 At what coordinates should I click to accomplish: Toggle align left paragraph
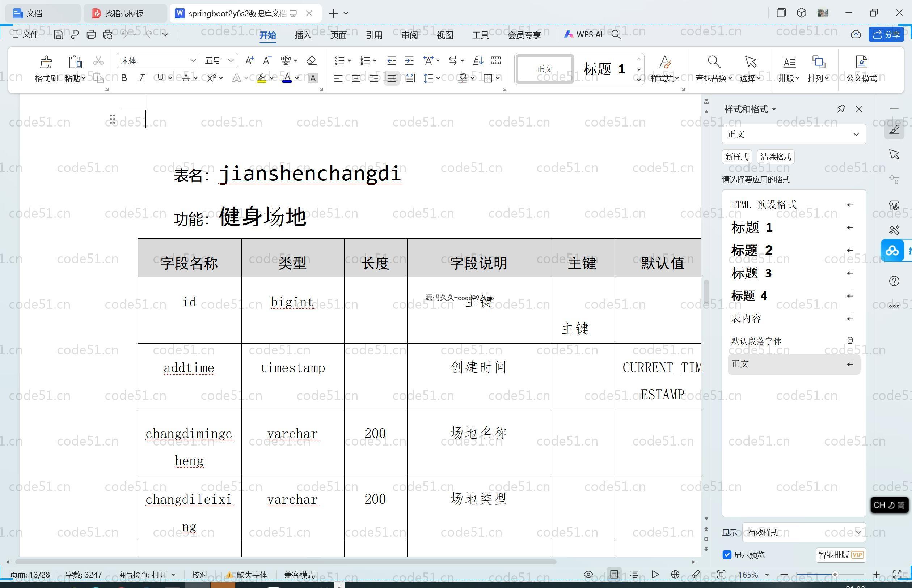[x=338, y=78]
